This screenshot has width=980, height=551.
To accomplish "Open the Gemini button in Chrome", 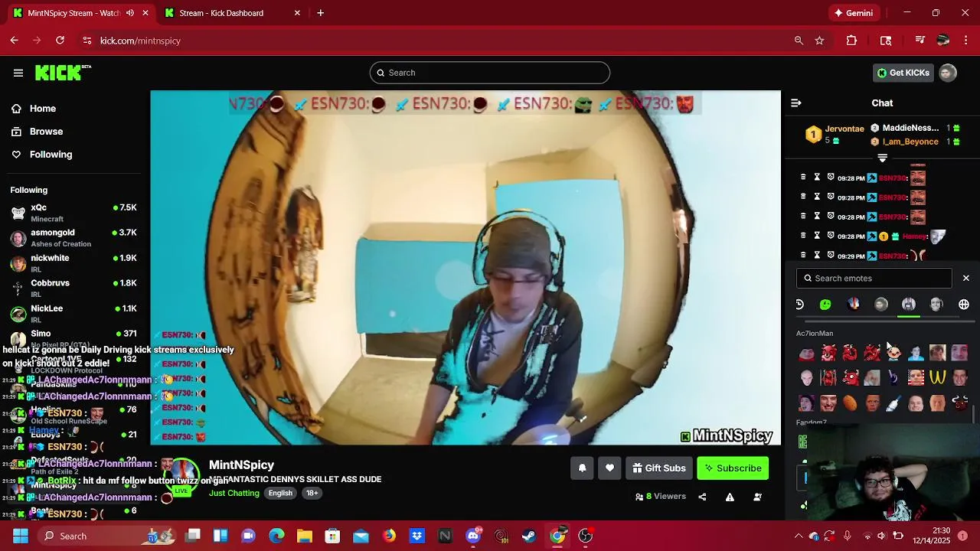I will tap(854, 13).
